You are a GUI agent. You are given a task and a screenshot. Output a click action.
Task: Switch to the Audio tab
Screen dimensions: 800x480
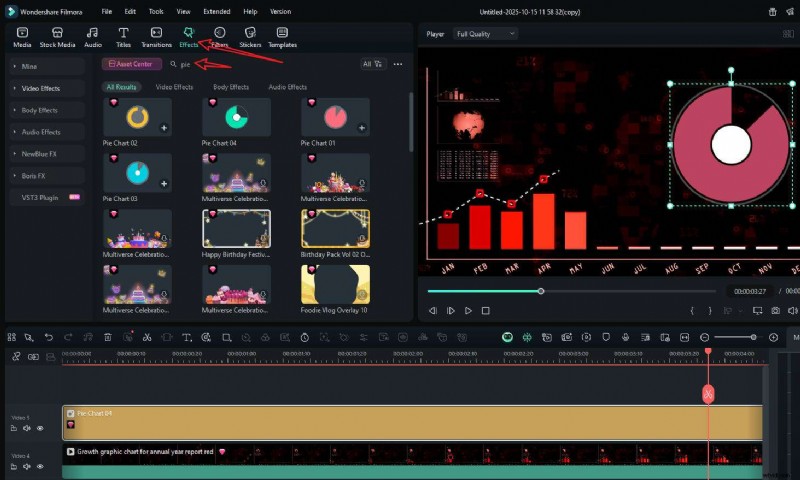click(93, 38)
